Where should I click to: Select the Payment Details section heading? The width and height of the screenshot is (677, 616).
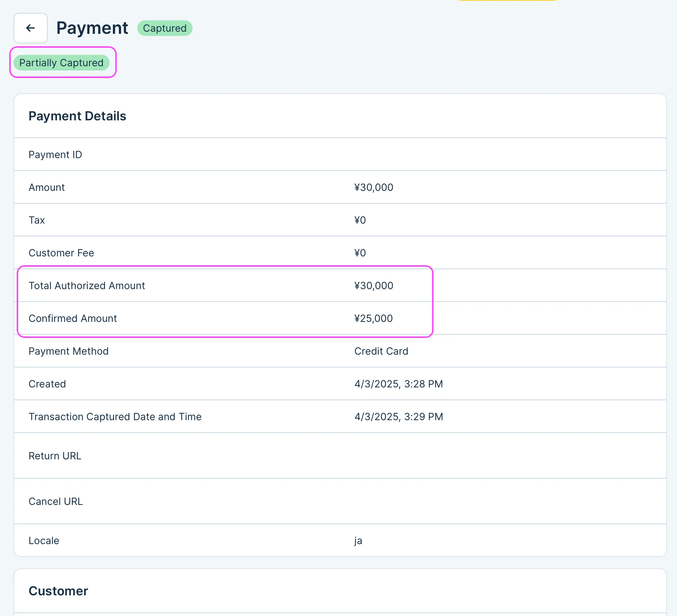[77, 116]
